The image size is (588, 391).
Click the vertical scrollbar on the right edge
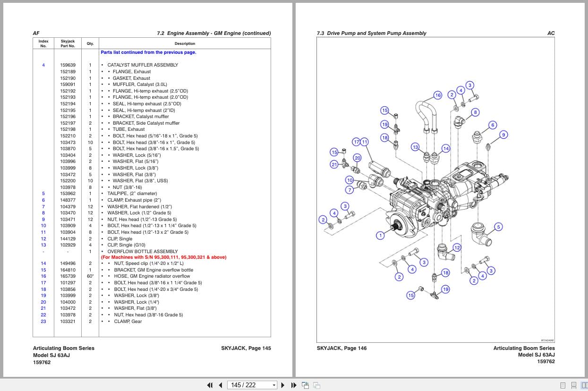point(586,189)
